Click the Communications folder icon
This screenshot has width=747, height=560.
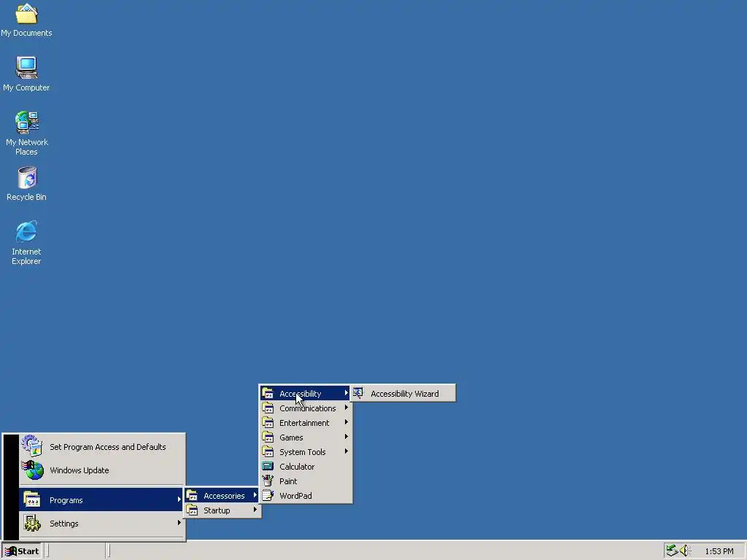coord(268,408)
